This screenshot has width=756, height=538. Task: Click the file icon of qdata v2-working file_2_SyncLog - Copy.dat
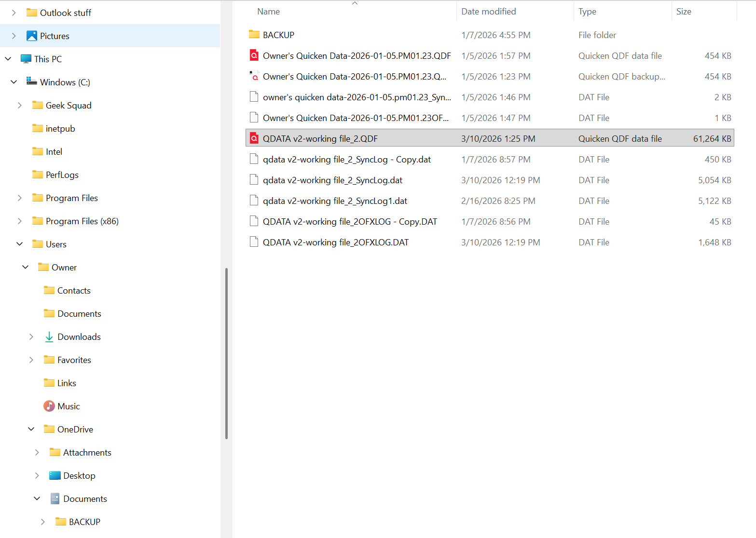click(x=254, y=160)
